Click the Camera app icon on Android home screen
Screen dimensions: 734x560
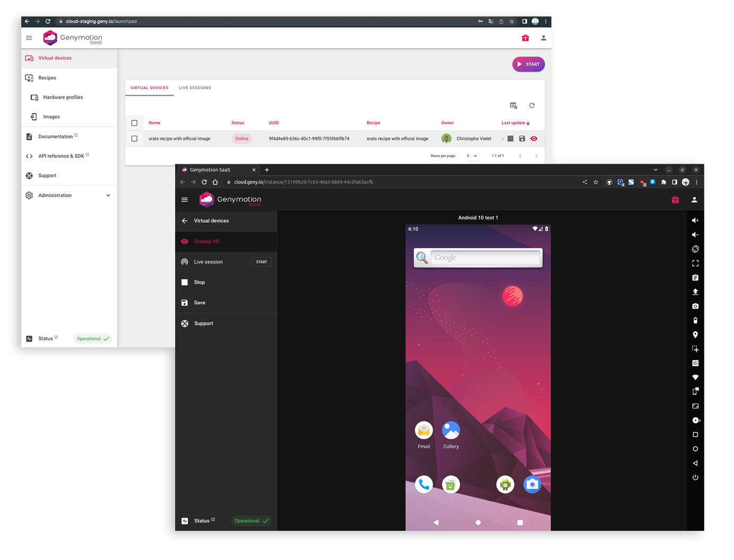[532, 484]
